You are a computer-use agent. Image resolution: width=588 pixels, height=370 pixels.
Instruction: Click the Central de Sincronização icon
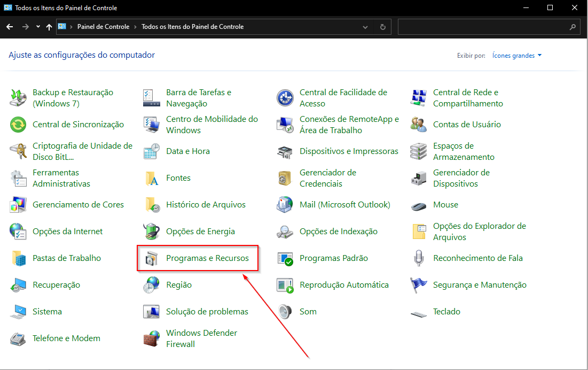18,125
